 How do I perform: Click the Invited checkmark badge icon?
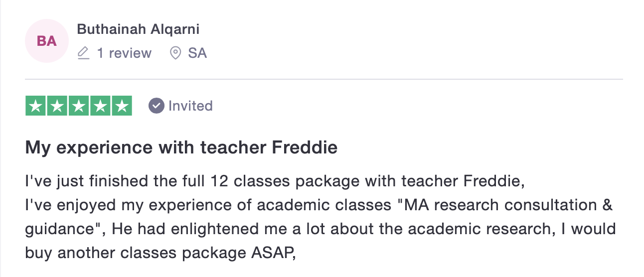(x=157, y=106)
